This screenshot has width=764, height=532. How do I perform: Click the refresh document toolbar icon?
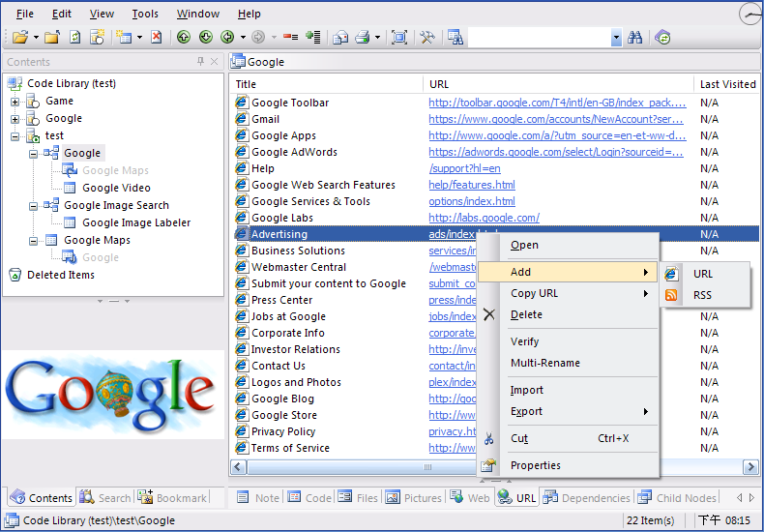coord(74,37)
